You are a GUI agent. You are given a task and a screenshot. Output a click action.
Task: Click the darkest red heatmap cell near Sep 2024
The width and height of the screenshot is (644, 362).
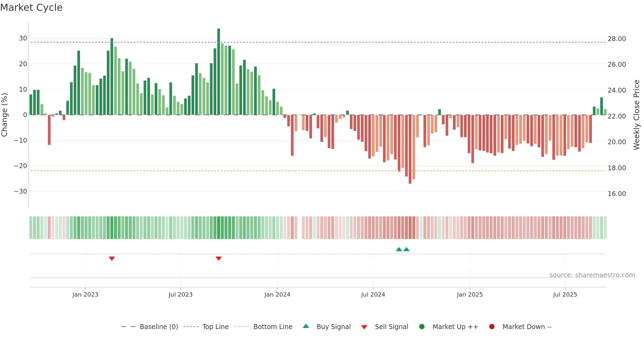coord(410,228)
